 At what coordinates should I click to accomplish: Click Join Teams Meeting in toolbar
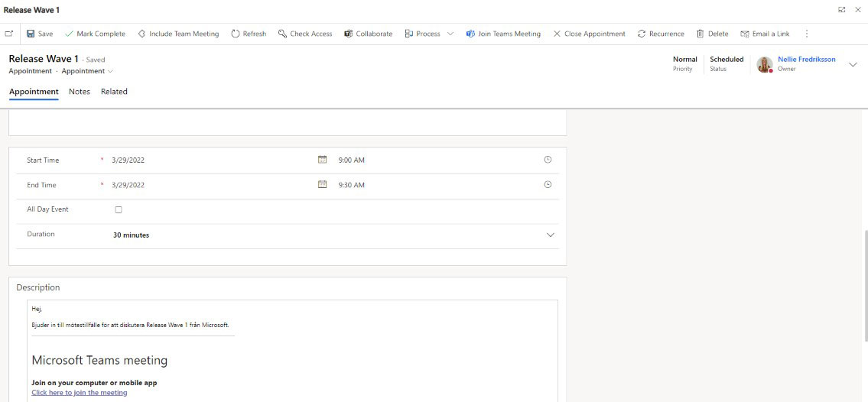[503, 34]
